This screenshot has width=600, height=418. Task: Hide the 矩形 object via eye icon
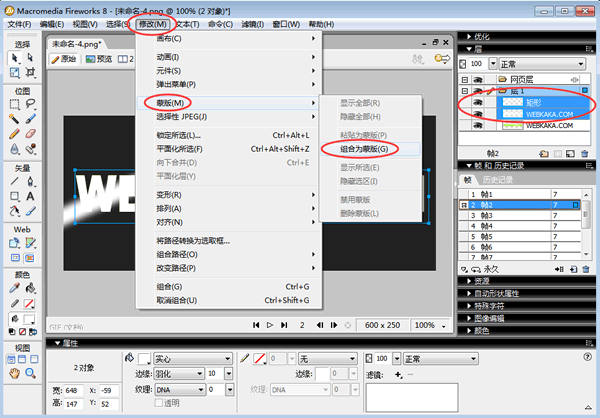point(478,102)
